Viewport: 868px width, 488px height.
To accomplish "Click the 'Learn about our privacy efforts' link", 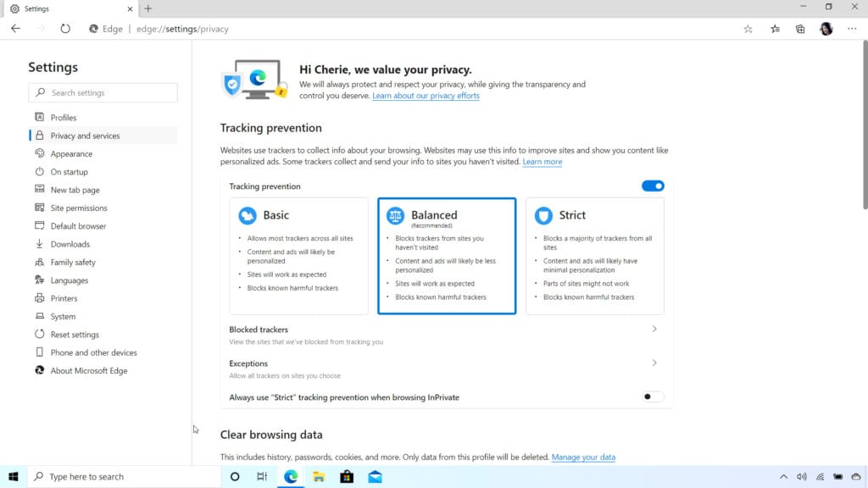I will (426, 96).
